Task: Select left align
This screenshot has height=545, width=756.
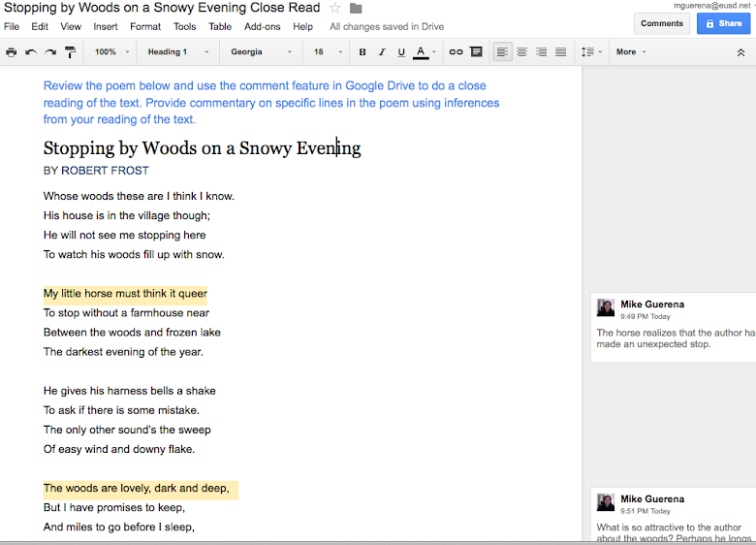Action: coord(502,52)
